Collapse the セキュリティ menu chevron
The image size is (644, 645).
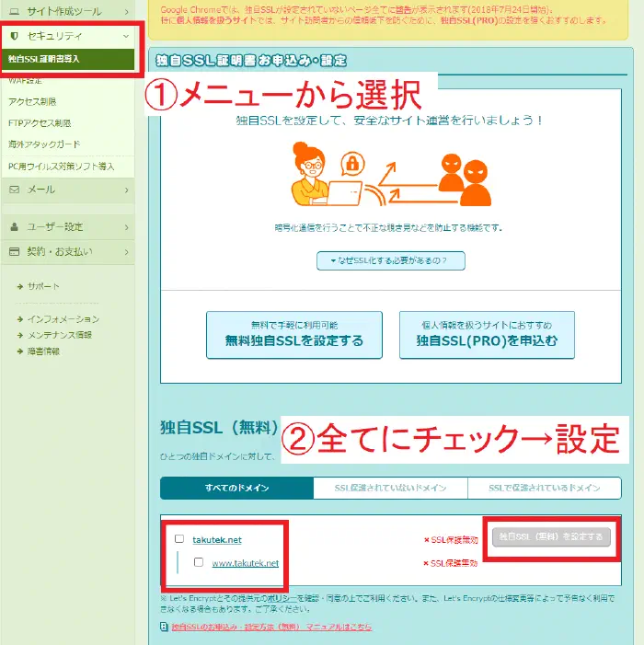[126, 36]
